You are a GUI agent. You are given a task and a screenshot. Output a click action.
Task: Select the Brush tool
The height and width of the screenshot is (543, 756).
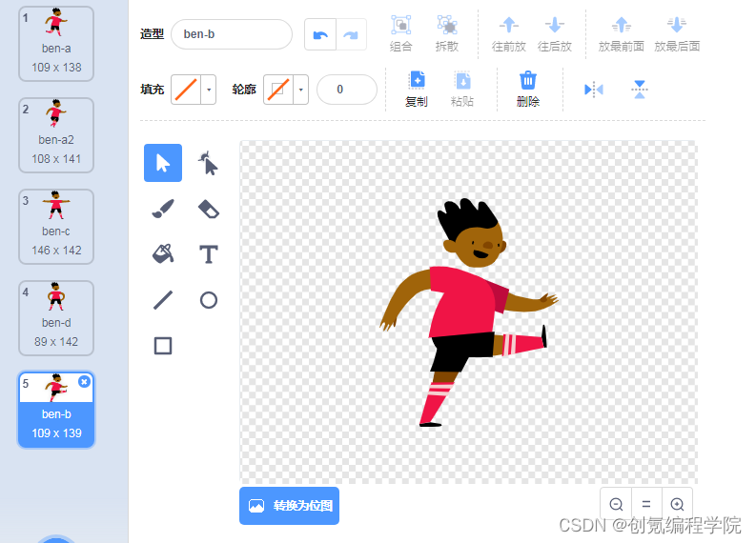[163, 209]
